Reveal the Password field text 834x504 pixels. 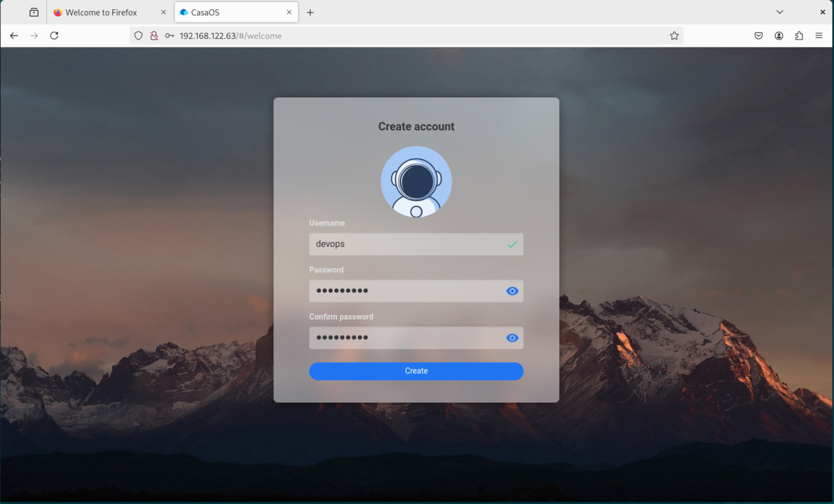(x=512, y=291)
